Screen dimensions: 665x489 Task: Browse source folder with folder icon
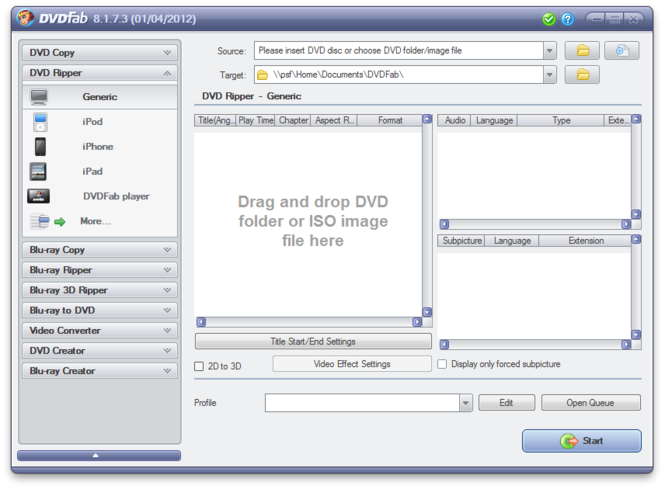[582, 51]
